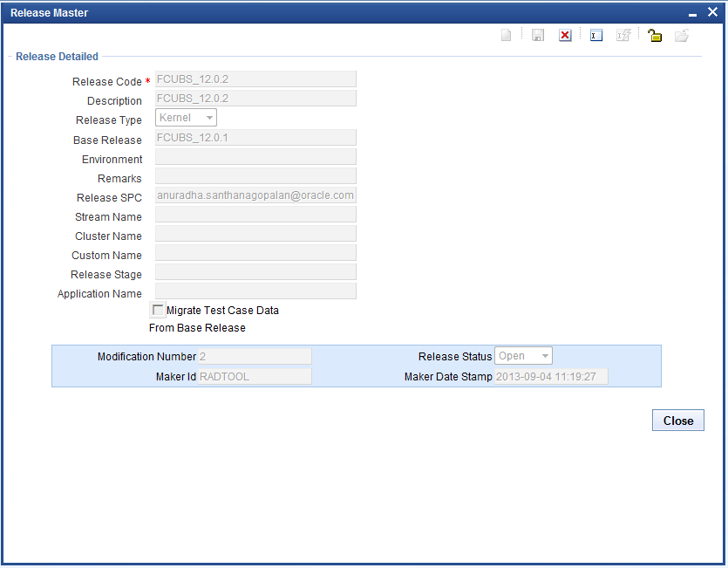
Task: Click the Release Stage field
Action: tap(255, 272)
